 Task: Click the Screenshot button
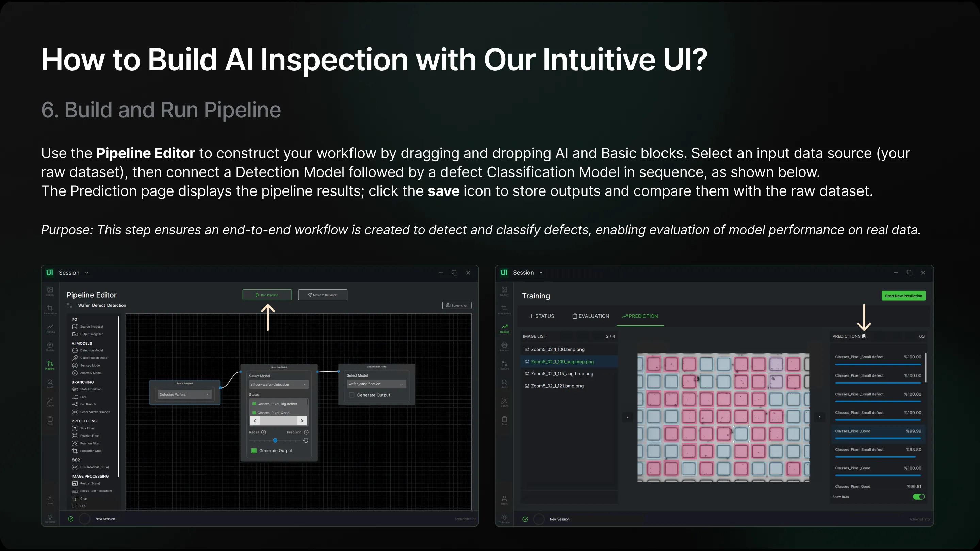tap(457, 305)
